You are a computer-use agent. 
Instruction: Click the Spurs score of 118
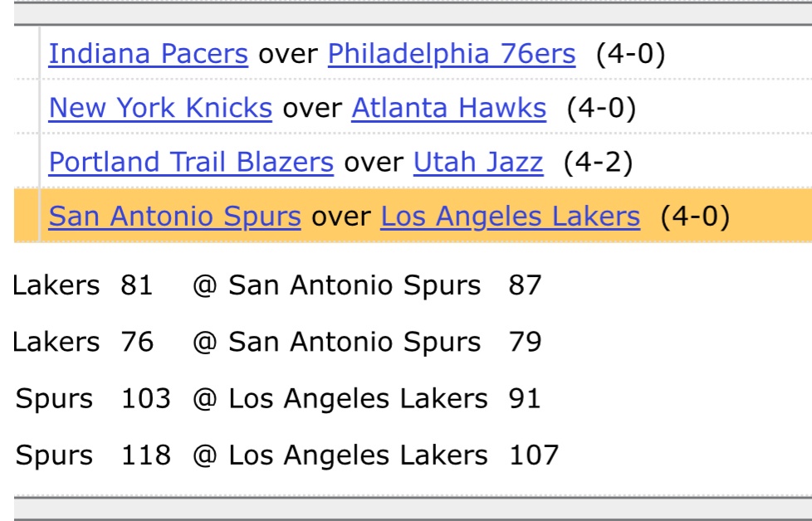pos(145,455)
